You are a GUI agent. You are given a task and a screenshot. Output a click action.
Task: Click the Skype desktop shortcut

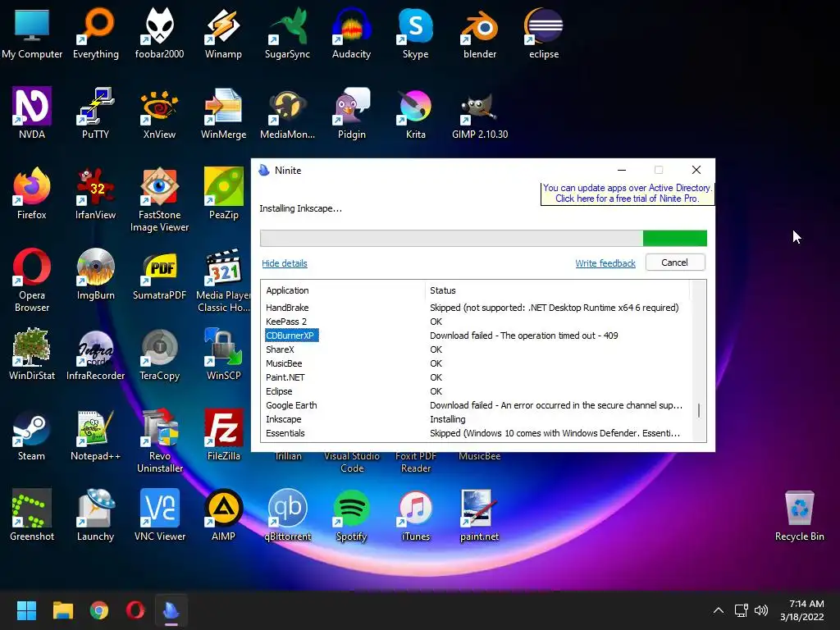tap(415, 33)
